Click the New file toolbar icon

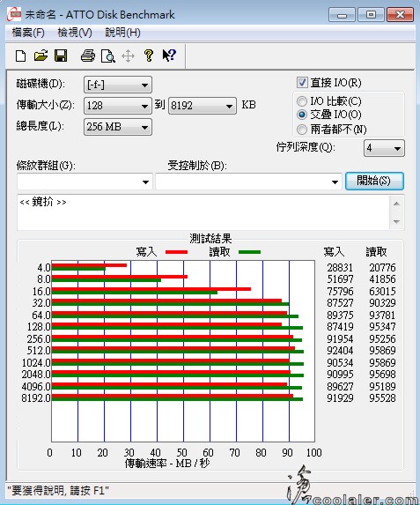(x=21, y=56)
